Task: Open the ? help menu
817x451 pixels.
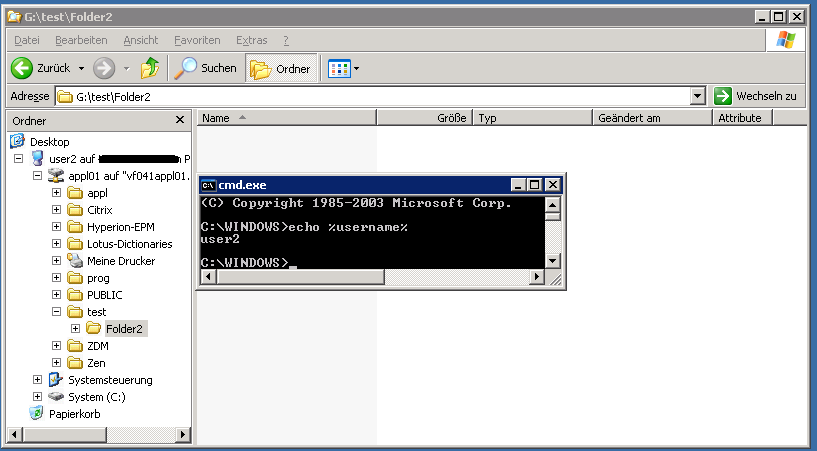Action: coord(286,40)
